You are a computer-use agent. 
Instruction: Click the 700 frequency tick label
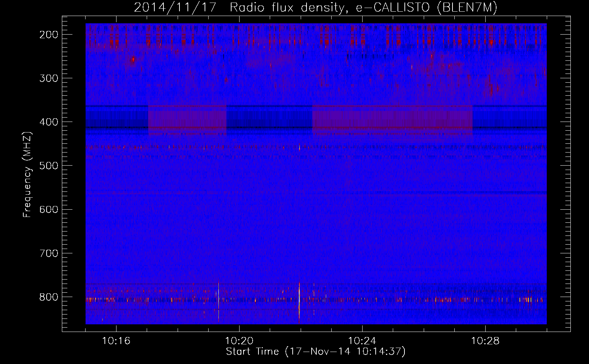click(x=48, y=253)
